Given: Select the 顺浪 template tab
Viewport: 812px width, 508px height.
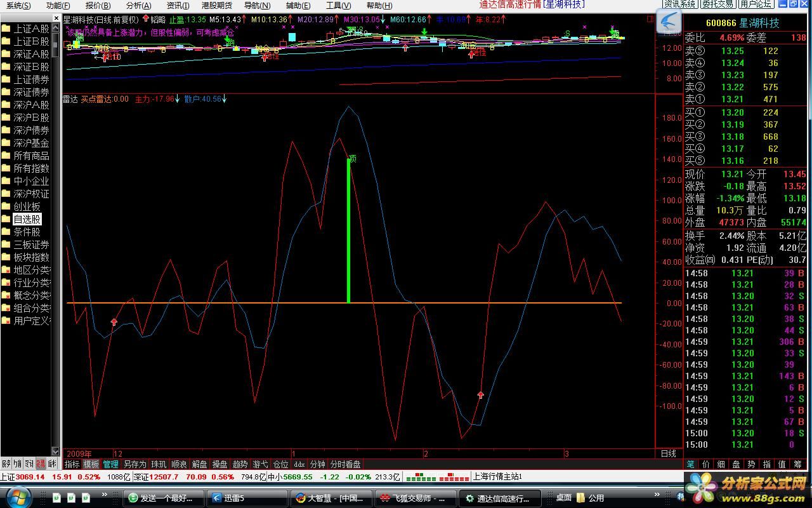Looking at the screenshot, I should pyautogui.click(x=180, y=464).
